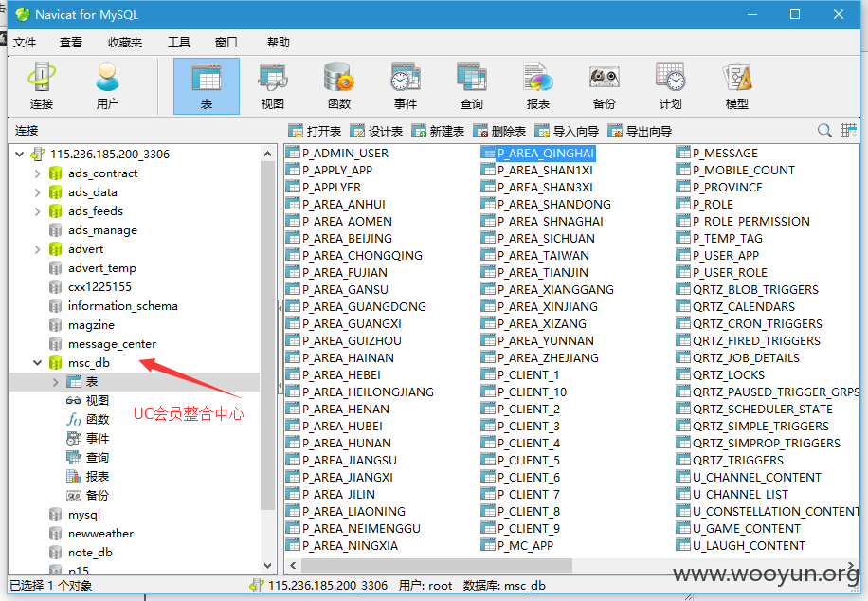
Task: Select table P_ADMIN_USER
Action: 337,153
